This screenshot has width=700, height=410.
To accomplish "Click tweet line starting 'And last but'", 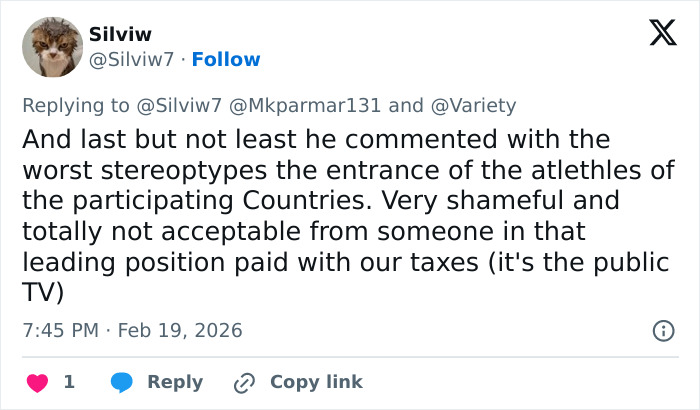I will coord(316,138).
